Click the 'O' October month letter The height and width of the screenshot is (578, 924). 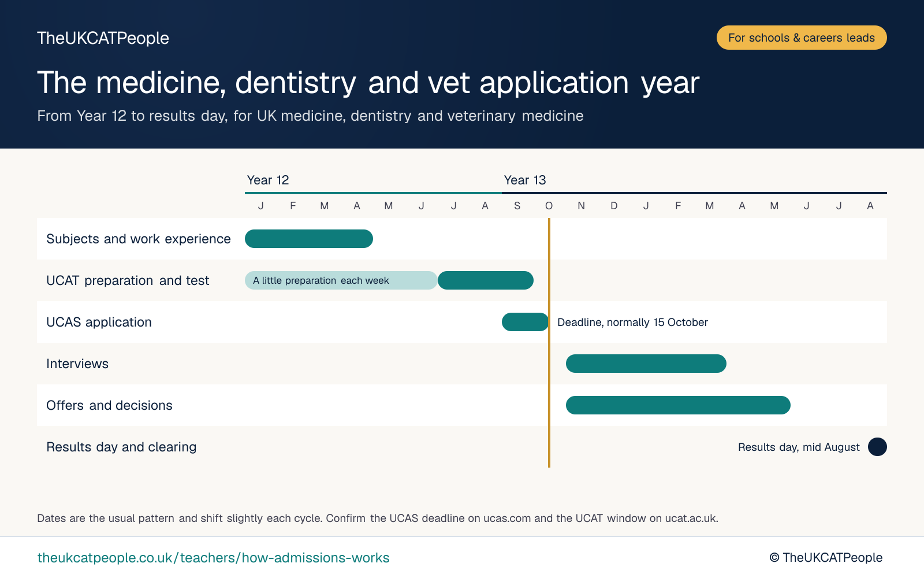click(x=549, y=206)
